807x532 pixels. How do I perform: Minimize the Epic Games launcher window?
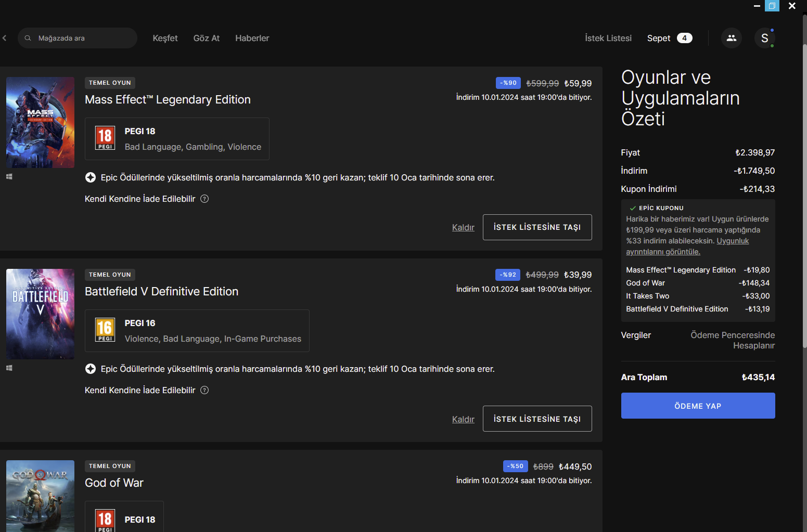tap(757, 6)
